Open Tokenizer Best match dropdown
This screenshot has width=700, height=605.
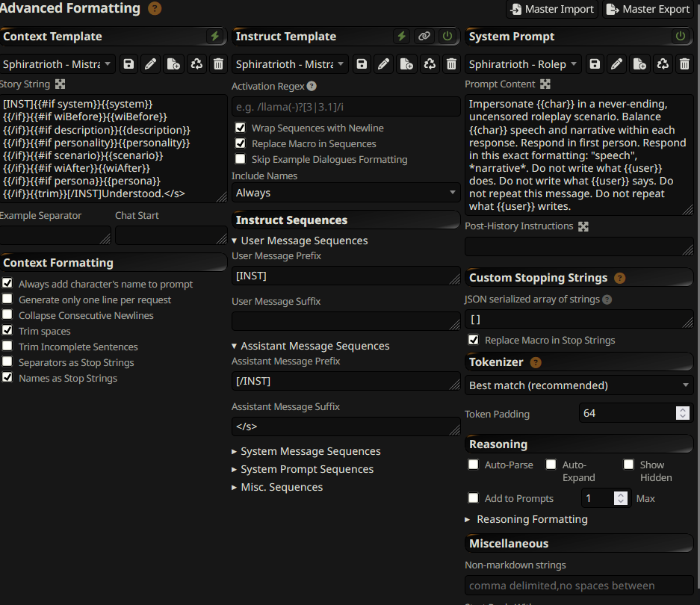pos(579,385)
